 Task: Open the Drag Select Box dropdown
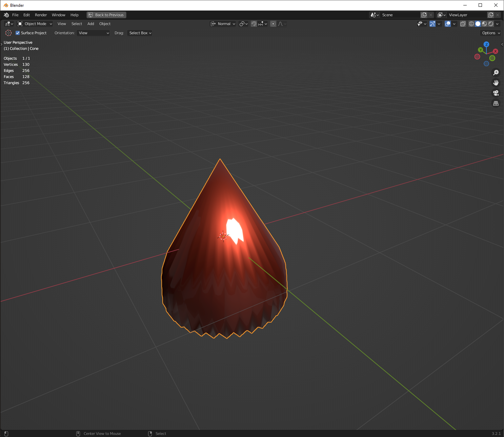[x=140, y=33]
